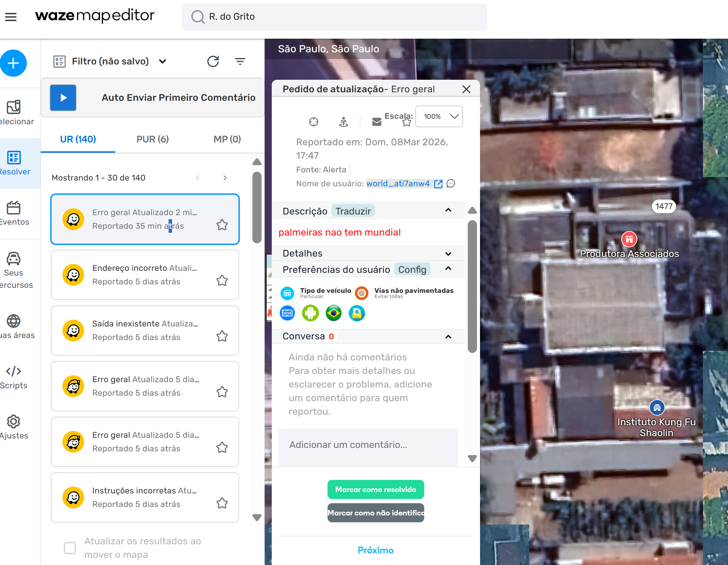
Task: Open the world_ati7anw4 user link
Action: (x=398, y=184)
